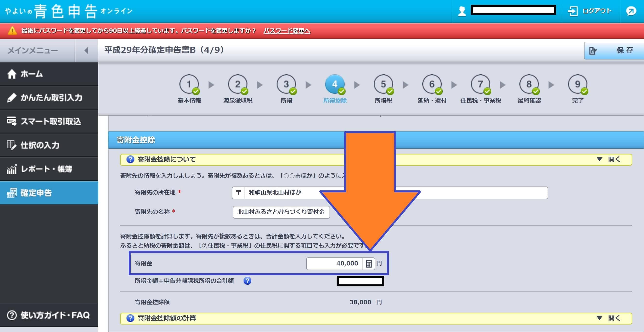Viewport: 644px width, 332px height.
Task: Go to step 2 源泉徴収税
Action: (x=238, y=89)
